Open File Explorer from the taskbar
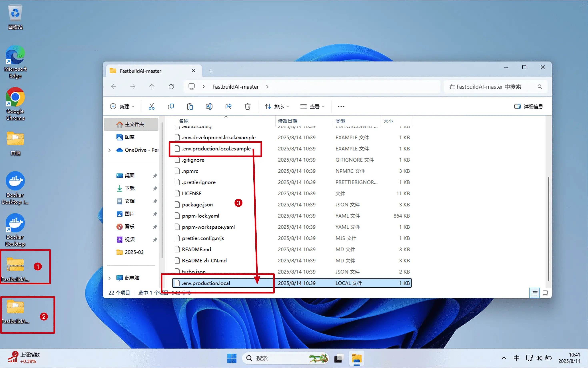 [x=357, y=358]
